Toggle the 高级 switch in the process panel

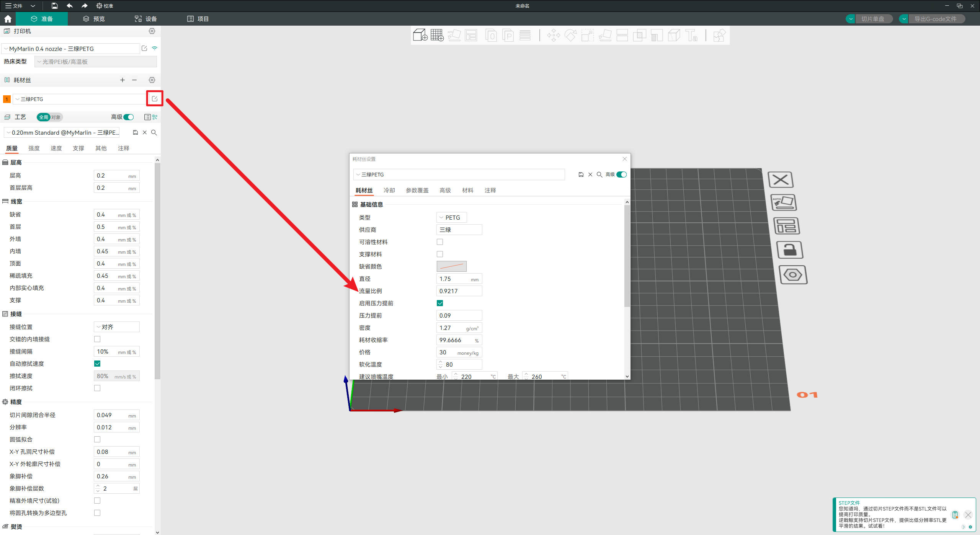129,117
